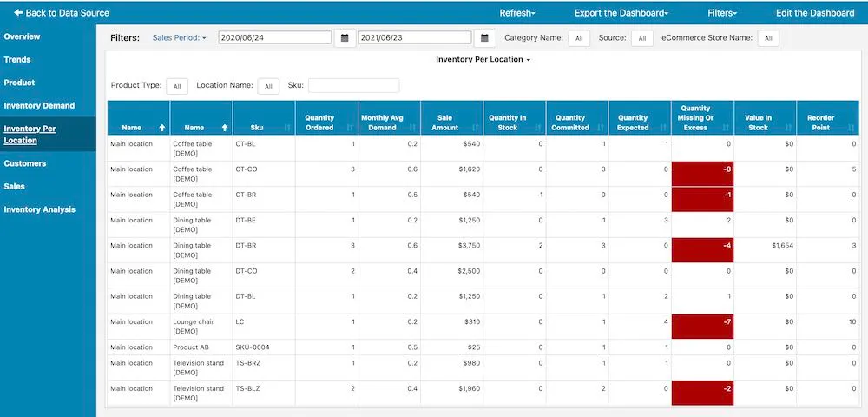Viewport: 868px width, 417px height.
Task: Go to Inventory Analysis in sidebar
Action: pos(39,209)
